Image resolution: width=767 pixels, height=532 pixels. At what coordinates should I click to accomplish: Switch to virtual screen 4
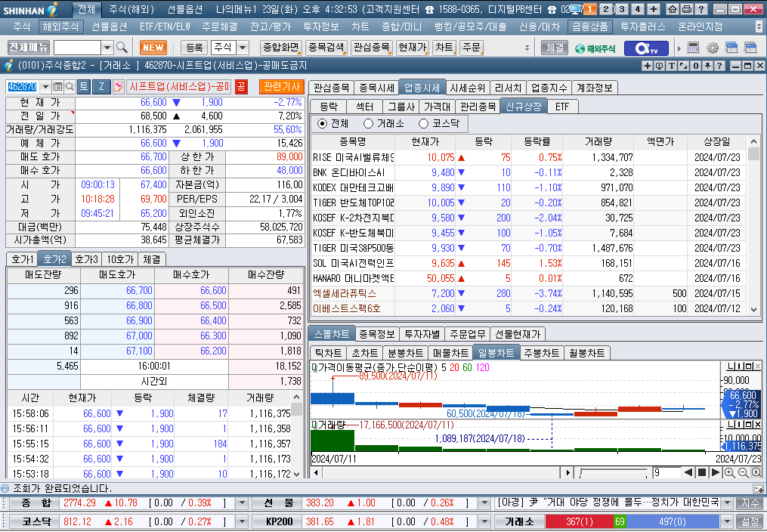pos(637,9)
